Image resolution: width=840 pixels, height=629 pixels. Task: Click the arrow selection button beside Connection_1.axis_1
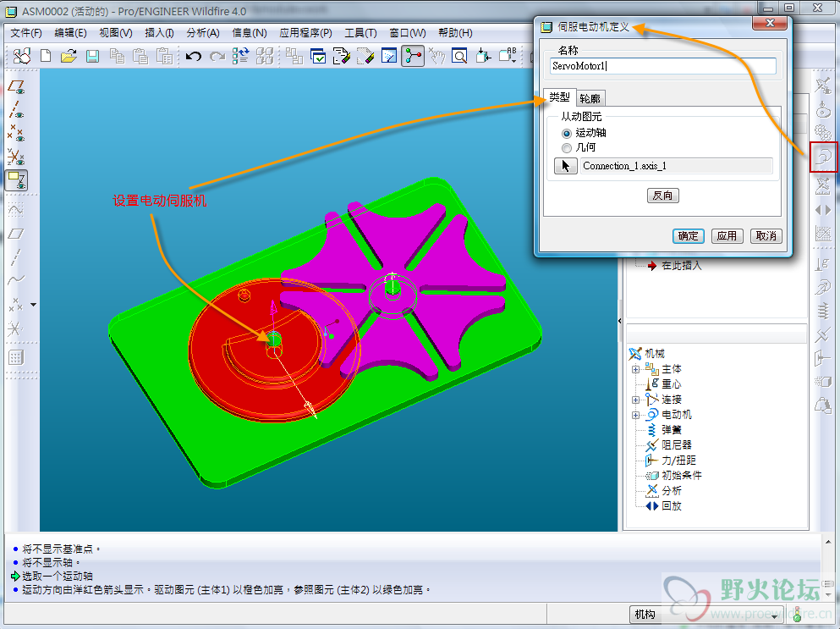click(x=564, y=166)
